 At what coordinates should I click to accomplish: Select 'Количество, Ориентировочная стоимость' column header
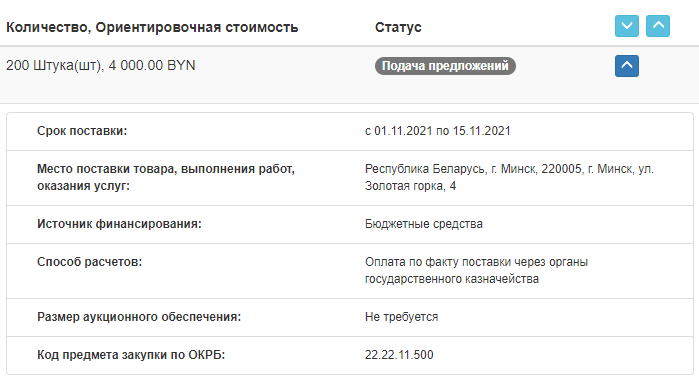tap(152, 27)
